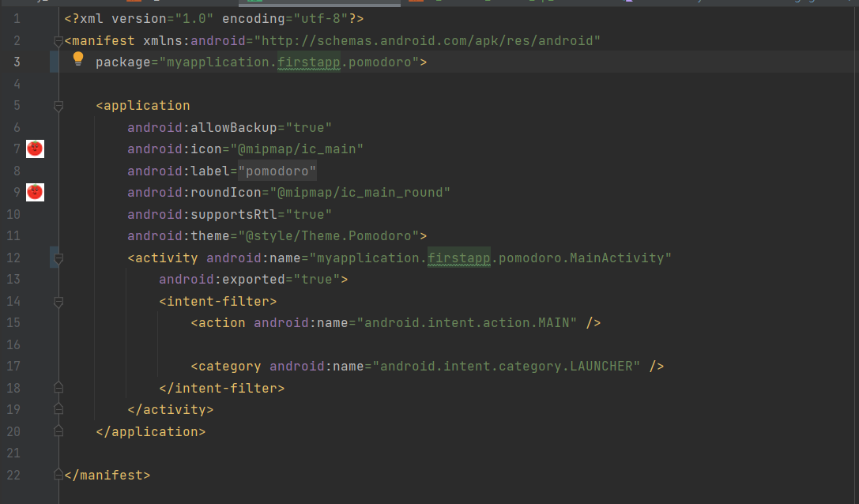Click the <application opening tag text
This screenshot has height=504, width=859.
[x=143, y=106]
